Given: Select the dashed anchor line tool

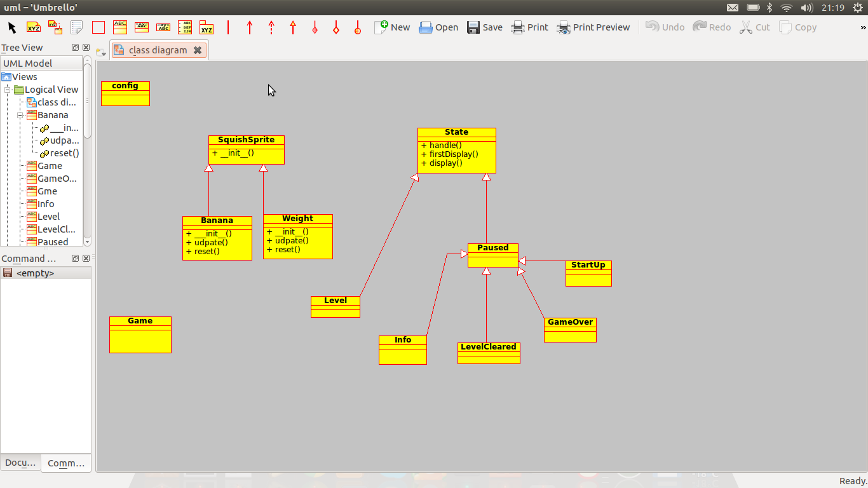Looking at the screenshot, I should tap(55, 27).
